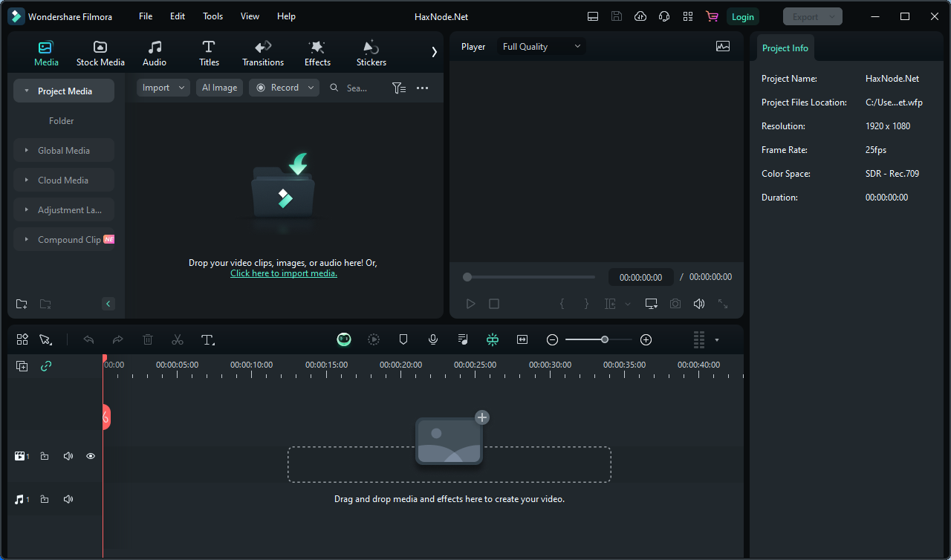Mute the audio track 1 speaker
The image size is (951, 560).
pyautogui.click(x=68, y=499)
